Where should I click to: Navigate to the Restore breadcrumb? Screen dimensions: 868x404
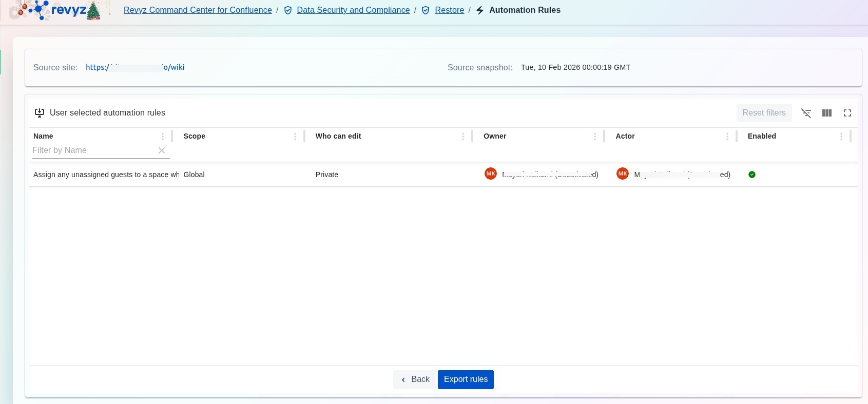point(449,10)
